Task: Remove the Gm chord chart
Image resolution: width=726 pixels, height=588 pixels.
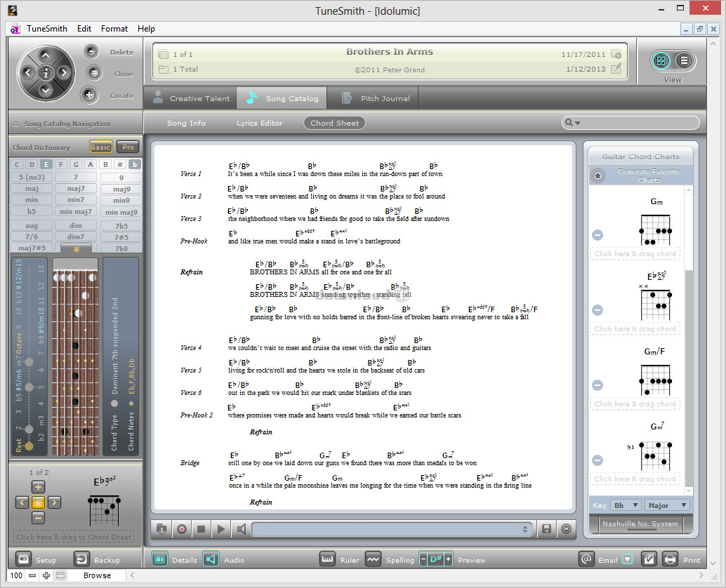Action: tap(598, 235)
